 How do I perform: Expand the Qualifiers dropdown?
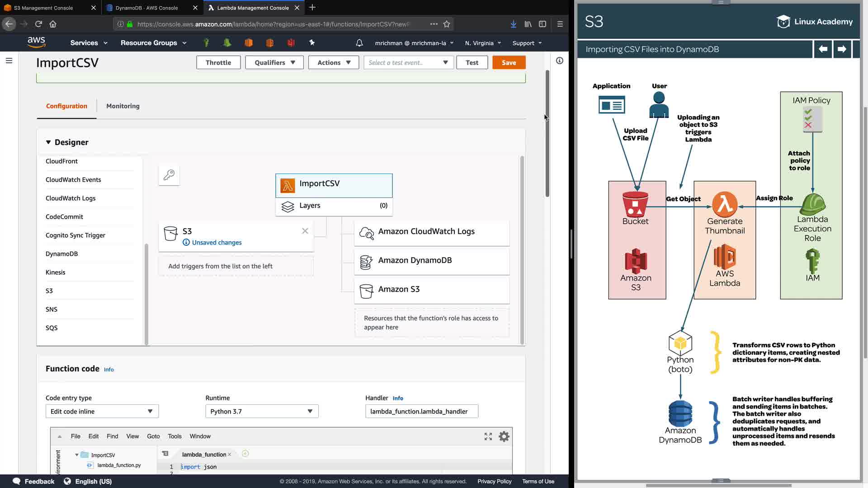tap(274, 62)
